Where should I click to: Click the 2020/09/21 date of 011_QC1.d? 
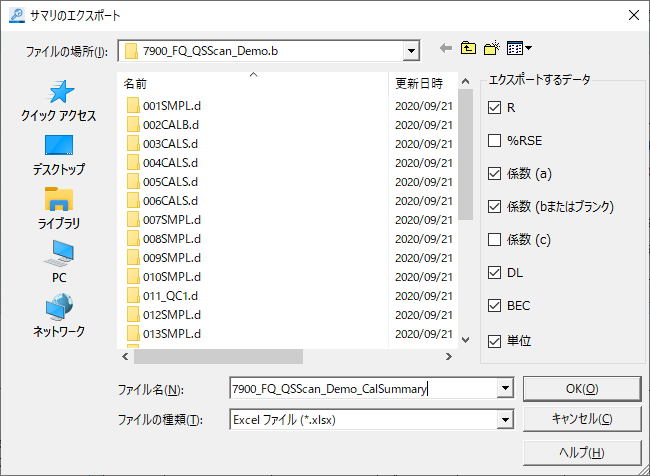[x=423, y=296]
